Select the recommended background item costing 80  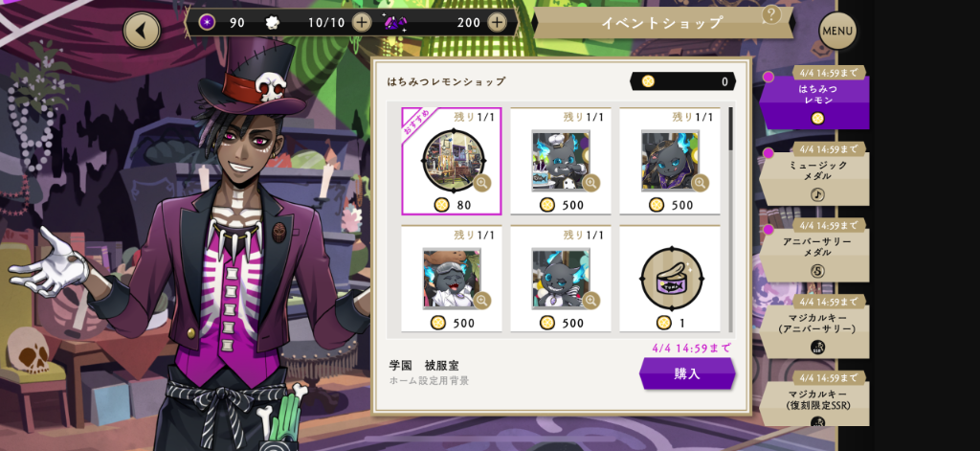point(452,161)
